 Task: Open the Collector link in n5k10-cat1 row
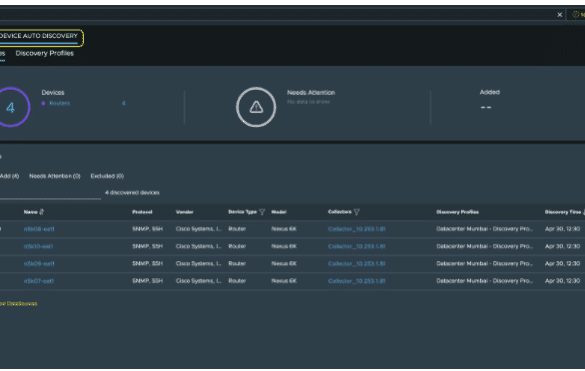click(357, 246)
